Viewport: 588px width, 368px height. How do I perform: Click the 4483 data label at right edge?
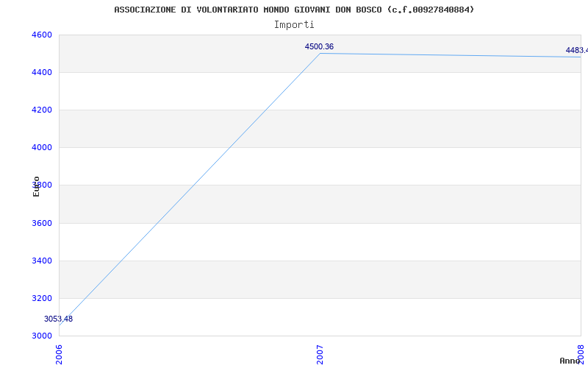click(x=577, y=50)
